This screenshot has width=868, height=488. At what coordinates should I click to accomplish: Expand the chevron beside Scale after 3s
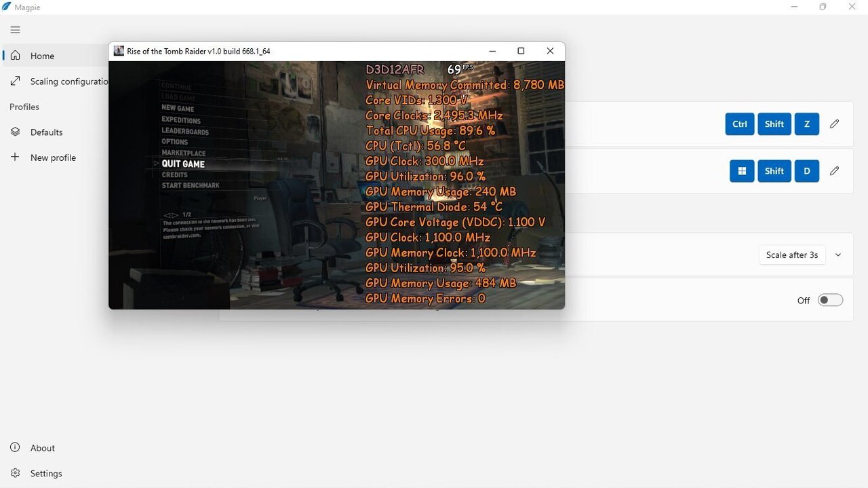(x=838, y=255)
